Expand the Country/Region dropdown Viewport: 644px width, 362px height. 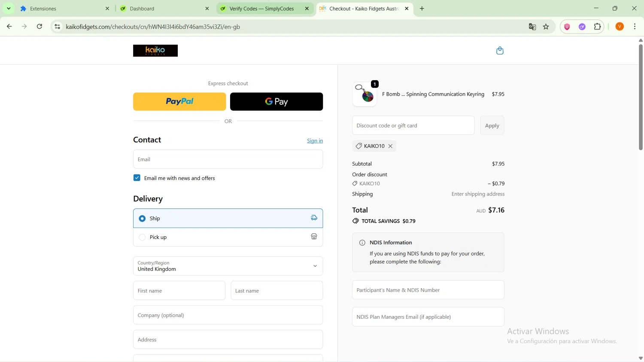228,266
